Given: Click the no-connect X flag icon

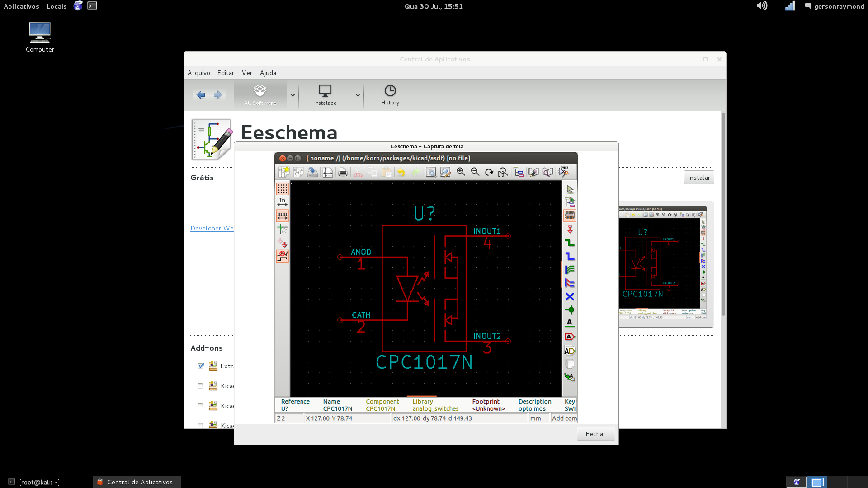Looking at the screenshot, I should pyautogui.click(x=570, y=296).
